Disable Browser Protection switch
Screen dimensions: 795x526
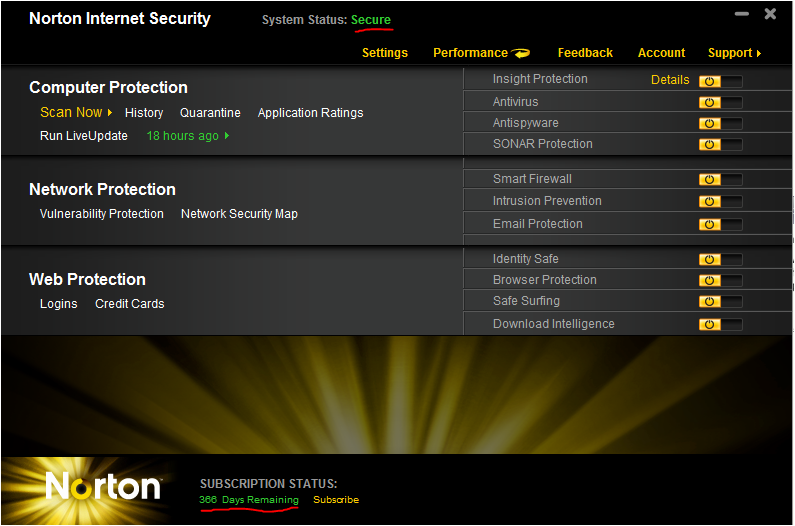720,280
